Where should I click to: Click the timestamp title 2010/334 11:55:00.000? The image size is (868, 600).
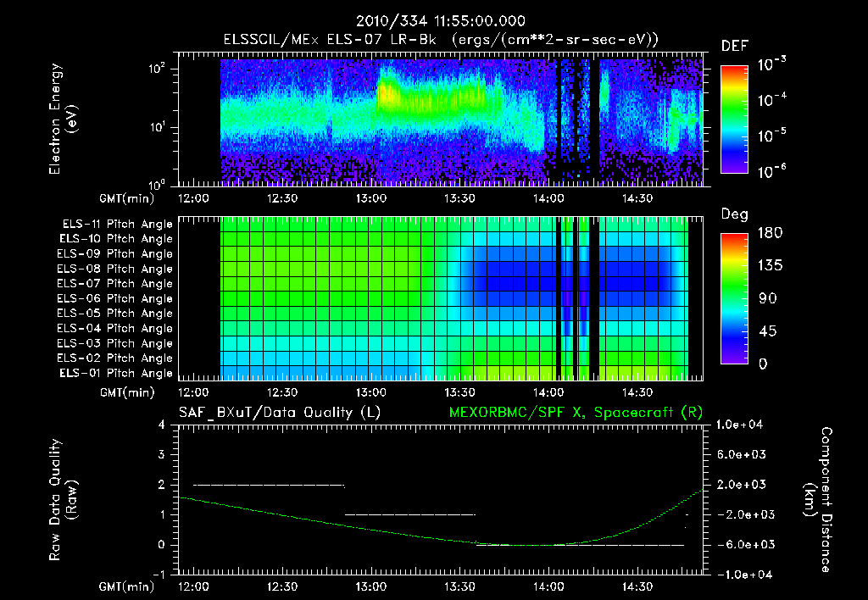441,21
